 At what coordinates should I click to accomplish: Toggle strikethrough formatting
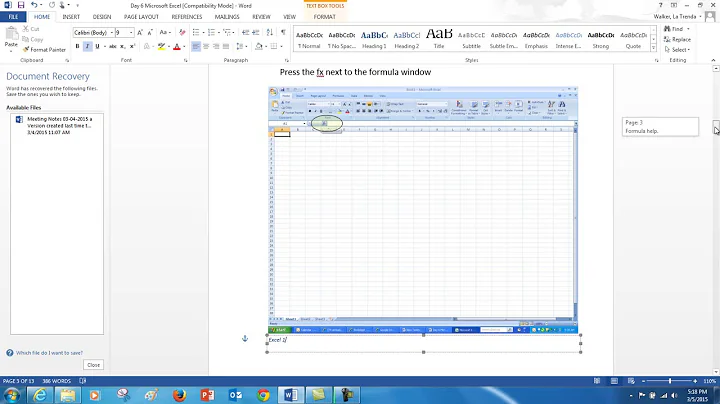coord(112,46)
